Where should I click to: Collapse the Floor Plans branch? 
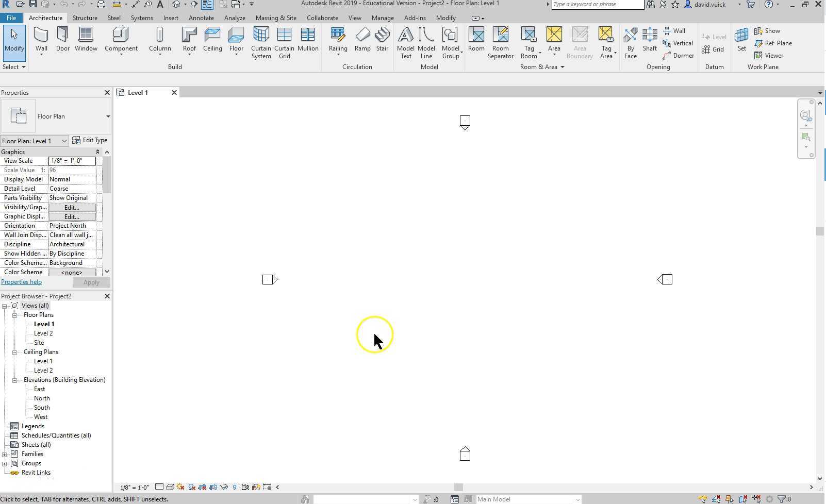pos(15,315)
